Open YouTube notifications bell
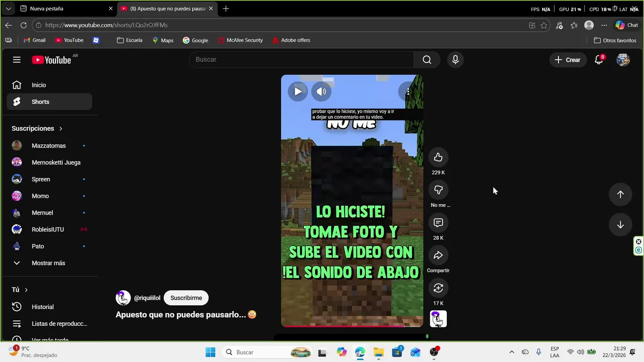The image size is (644, 362). 599,60
